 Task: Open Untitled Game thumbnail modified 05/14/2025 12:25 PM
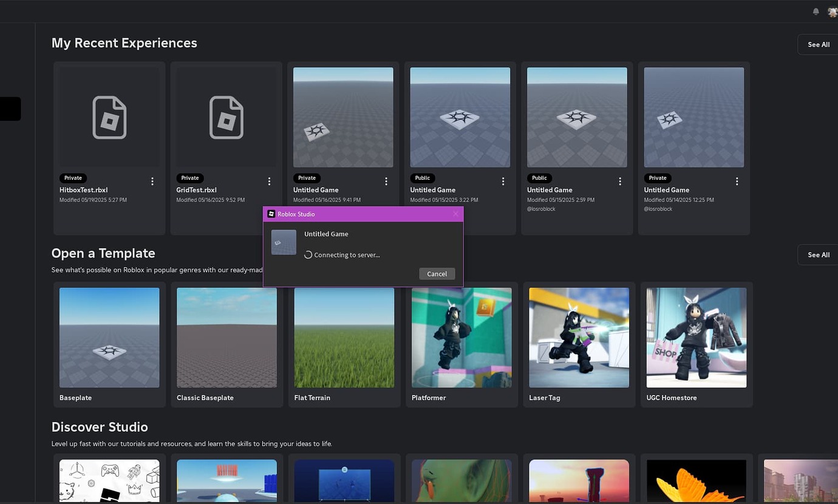coord(694,117)
